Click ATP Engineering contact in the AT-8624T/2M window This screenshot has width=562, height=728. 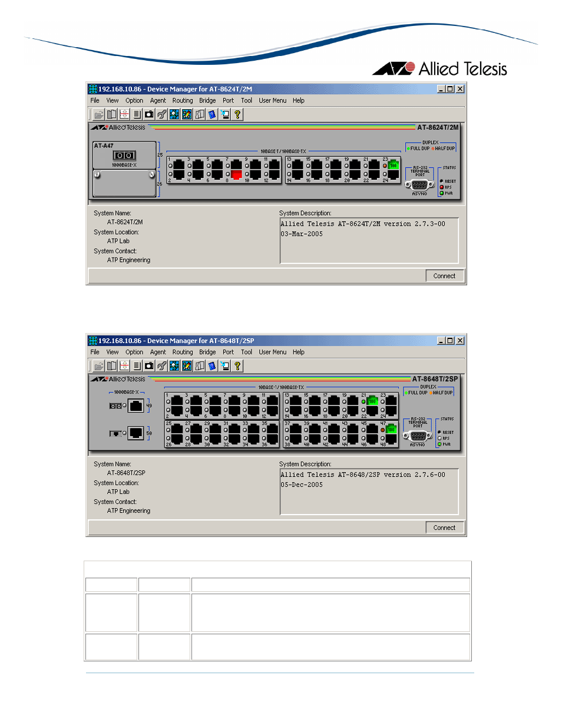128,260
